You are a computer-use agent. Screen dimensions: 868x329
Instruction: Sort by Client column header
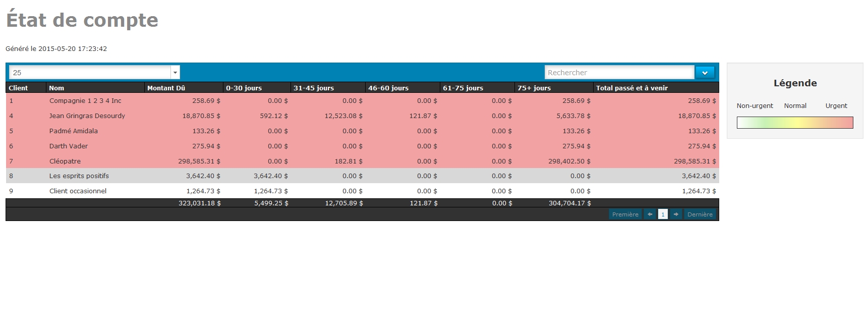19,88
